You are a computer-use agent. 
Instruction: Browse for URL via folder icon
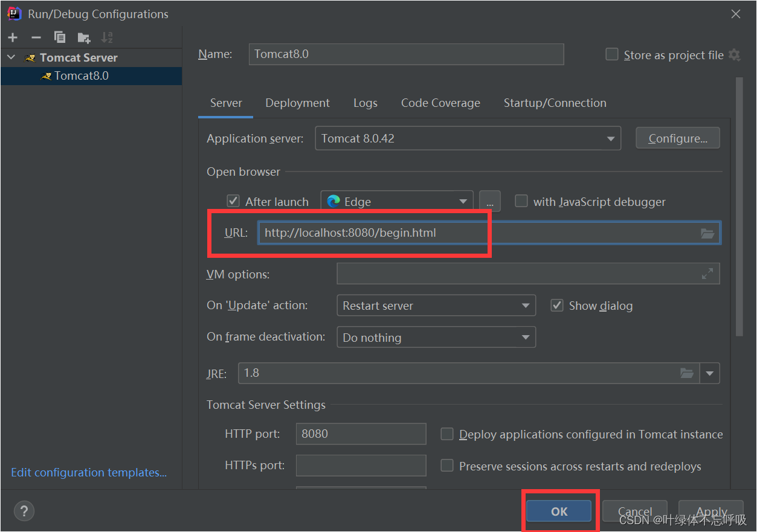point(707,233)
